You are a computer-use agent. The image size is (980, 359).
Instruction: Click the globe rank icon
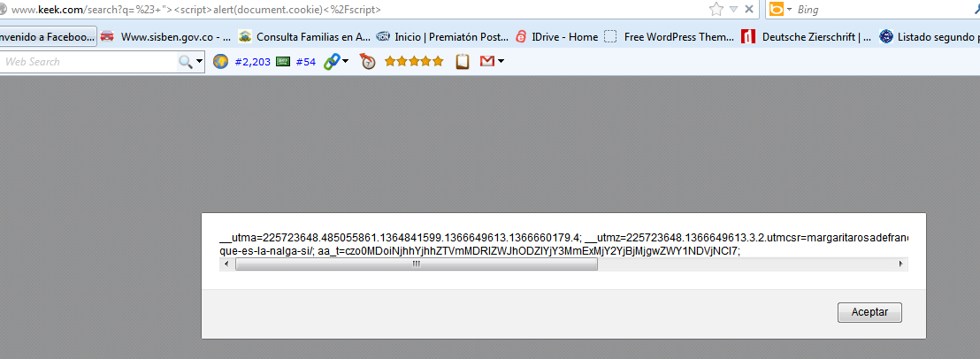pos(220,61)
